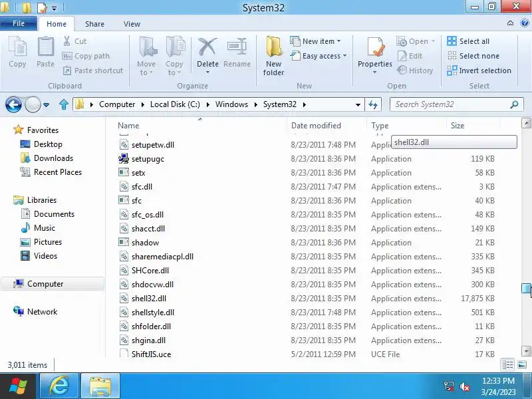
Task: Open the Easy access dropdown
Action: click(x=344, y=56)
